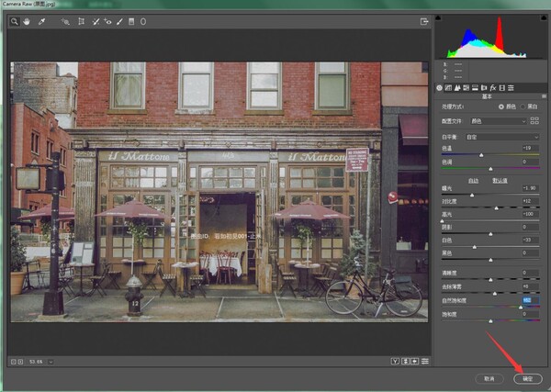Select the Zoom tool magnifier icon
Viewport: 551px width, 392px height.
pos(15,22)
